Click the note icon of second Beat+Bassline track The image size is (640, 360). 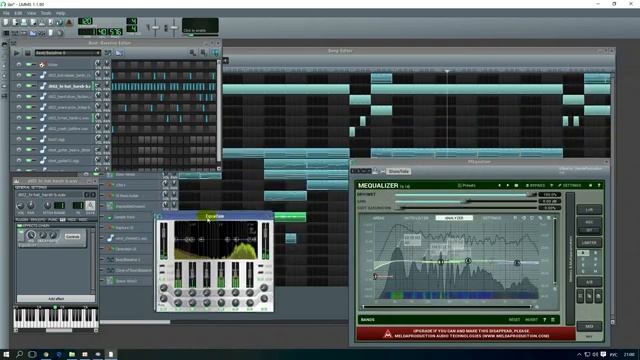(x=43, y=75)
